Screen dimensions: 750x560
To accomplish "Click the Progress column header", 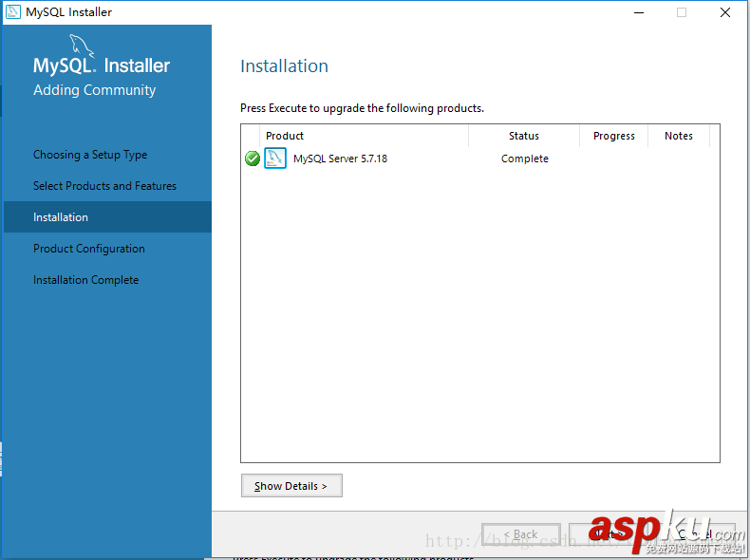I will pos(613,136).
